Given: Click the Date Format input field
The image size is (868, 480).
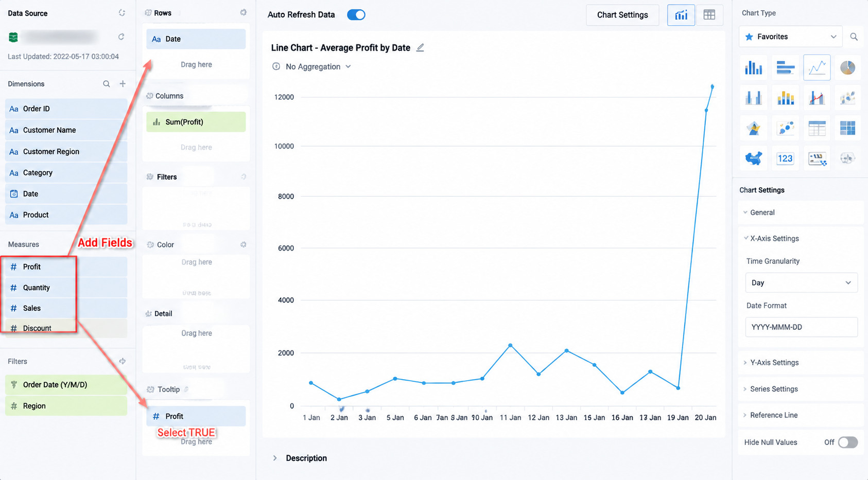Looking at the screenshot, I should [801, 327].
